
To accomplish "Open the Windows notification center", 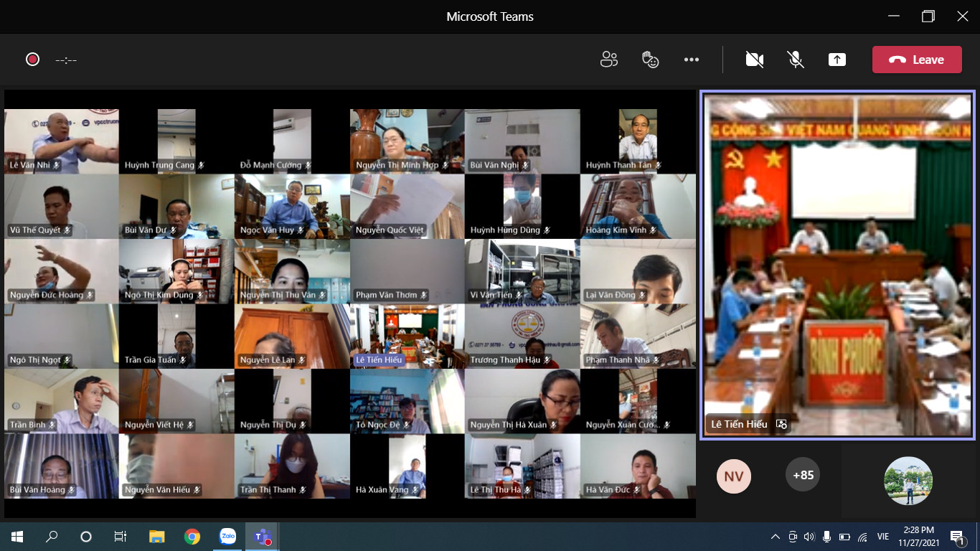I will click(x=956, y=537).
